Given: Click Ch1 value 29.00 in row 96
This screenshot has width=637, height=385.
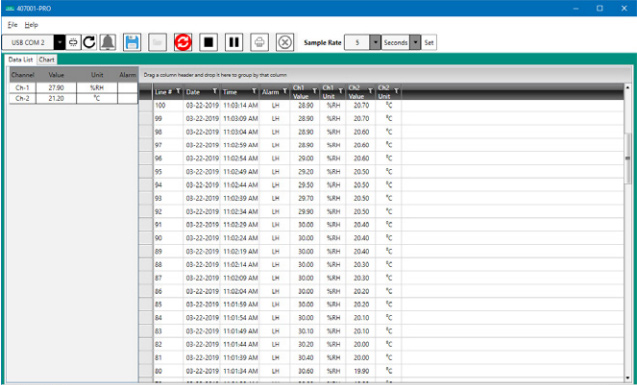Looking at the screenshot, I should 306,158.
